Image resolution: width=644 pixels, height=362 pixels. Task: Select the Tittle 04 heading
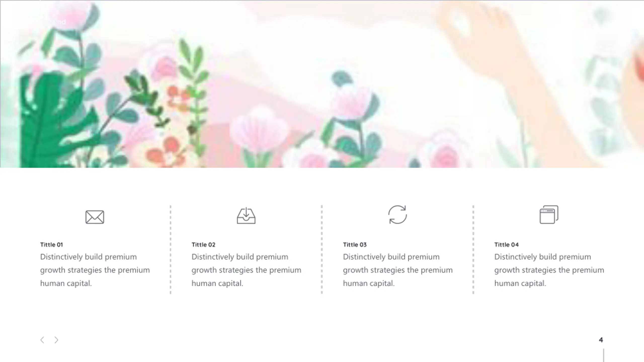coord(506,245)
